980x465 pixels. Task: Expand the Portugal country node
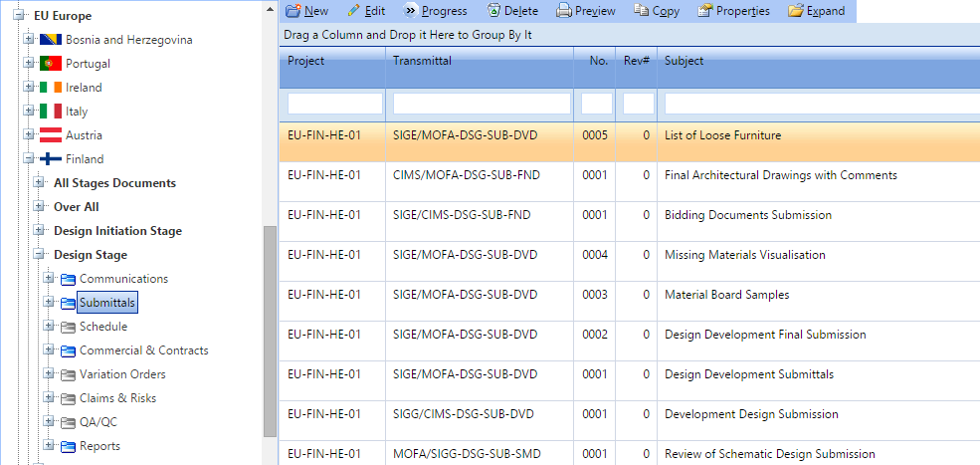tap(29, 64)
